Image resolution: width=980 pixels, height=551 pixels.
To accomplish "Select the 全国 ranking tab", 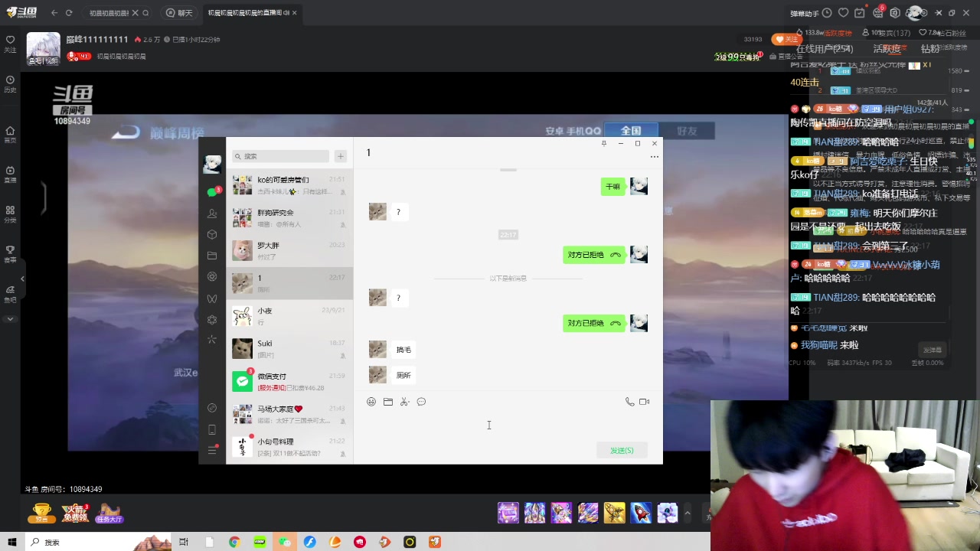I will tap(630, 131).
